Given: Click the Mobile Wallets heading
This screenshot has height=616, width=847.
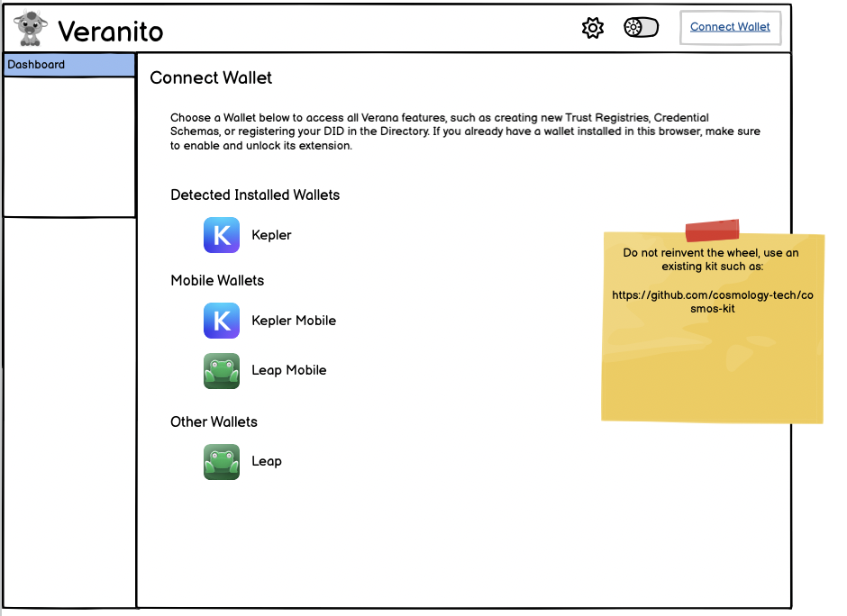Looking at the screenshot, I should click(x=217, y=281).
